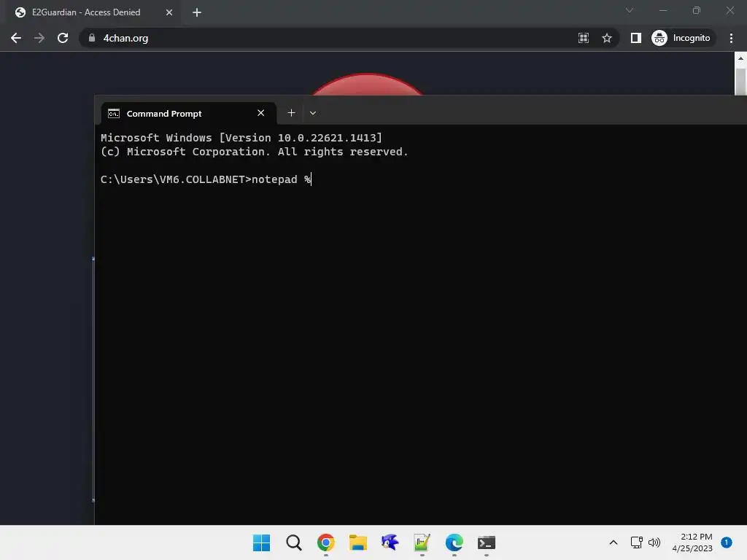Click Chrome page scrollbar up arrow

pyautogui.click(x=740, y=58)
